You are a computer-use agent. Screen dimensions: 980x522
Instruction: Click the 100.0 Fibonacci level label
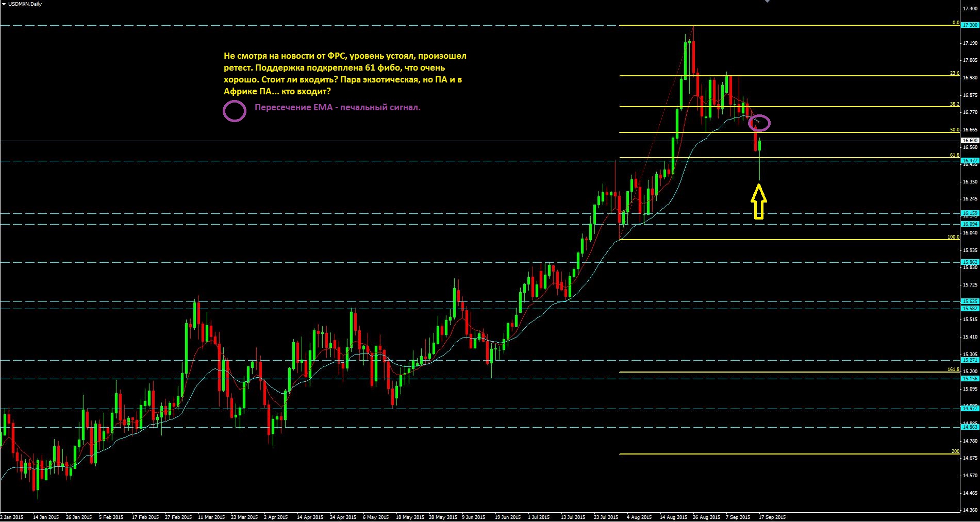click(x=953, y=237)
